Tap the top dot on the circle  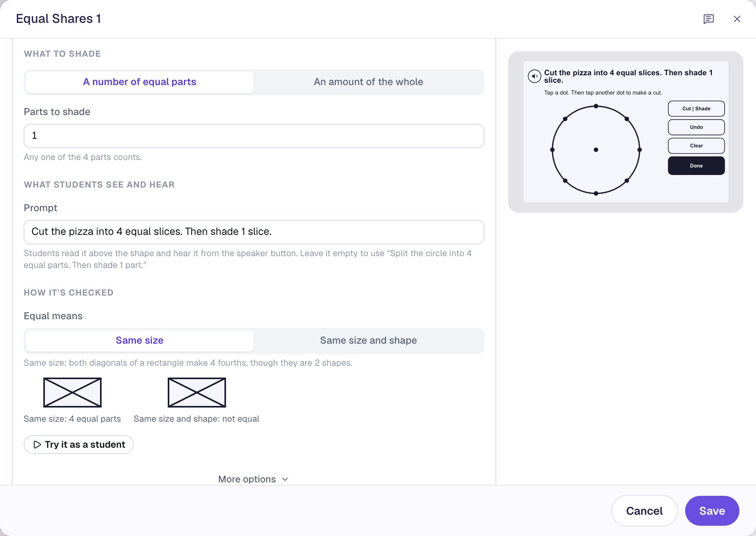(596, 106)
